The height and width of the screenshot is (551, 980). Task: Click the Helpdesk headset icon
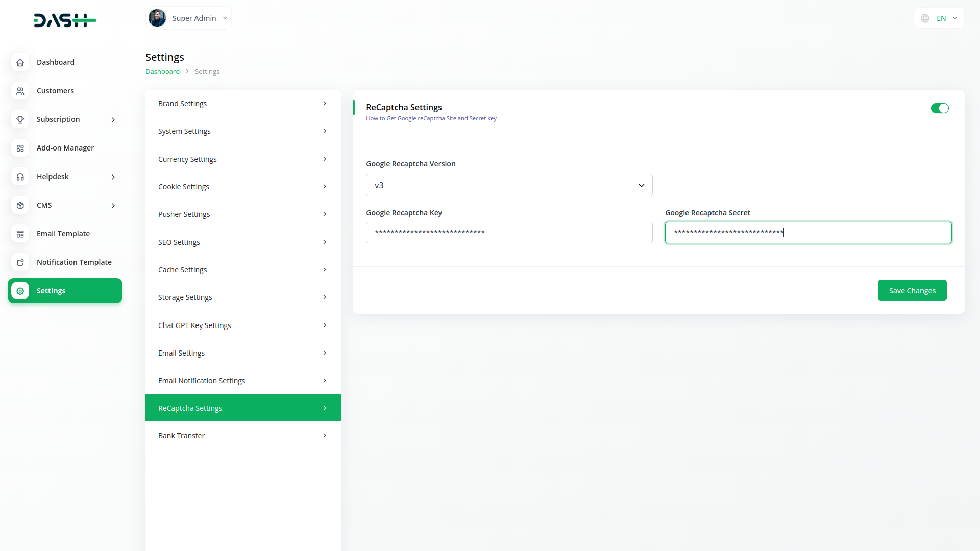20,177
